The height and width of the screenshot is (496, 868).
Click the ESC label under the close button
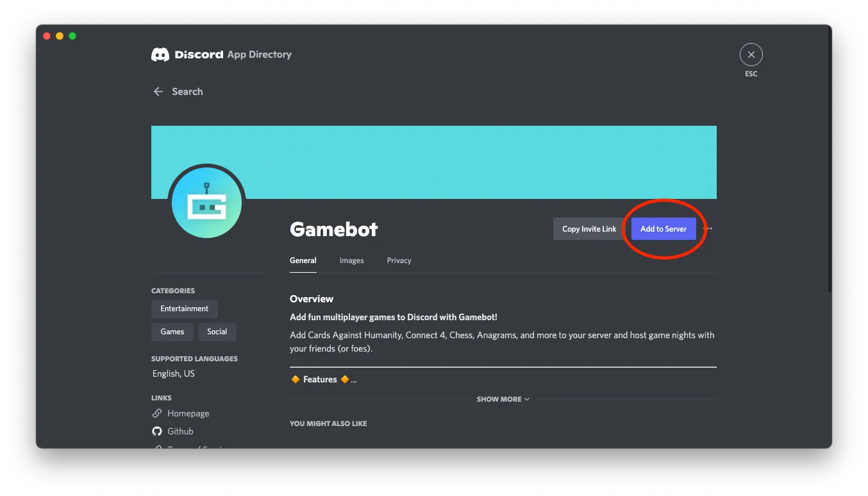click(x=751, y=74)
